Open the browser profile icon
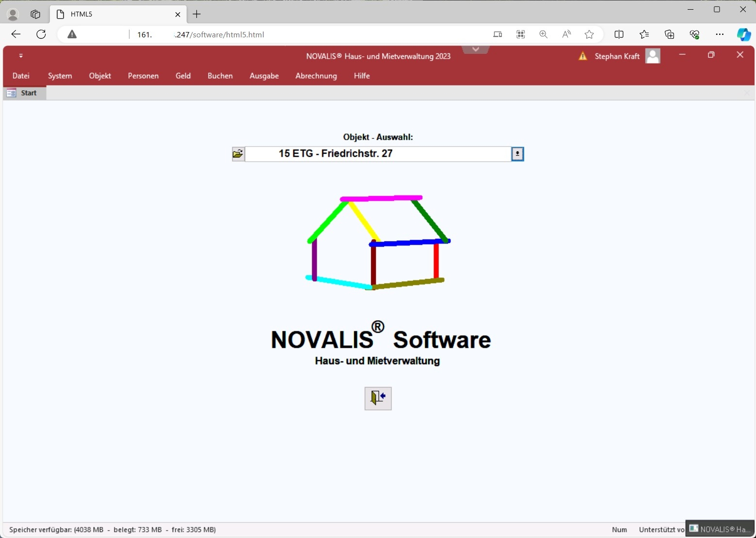 [13, 15]
